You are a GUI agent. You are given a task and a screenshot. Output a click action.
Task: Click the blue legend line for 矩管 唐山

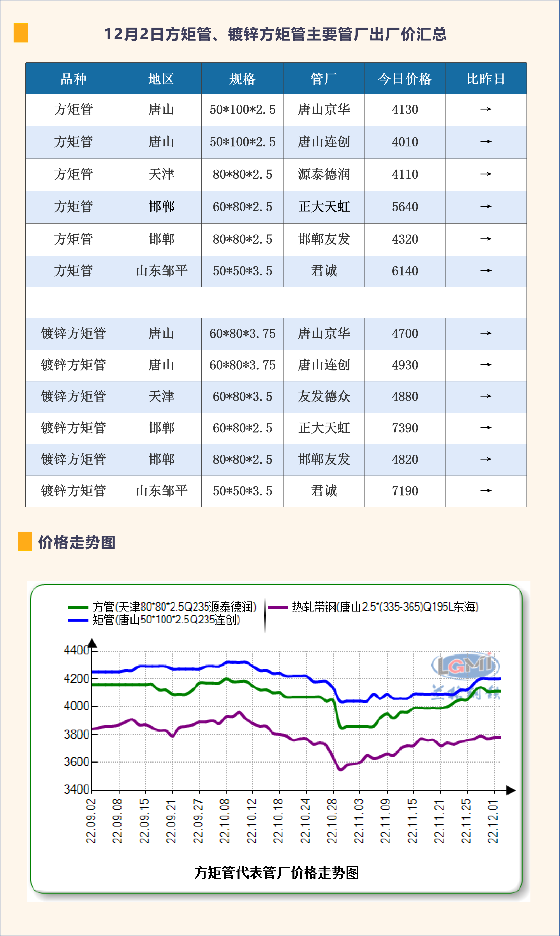78,620
